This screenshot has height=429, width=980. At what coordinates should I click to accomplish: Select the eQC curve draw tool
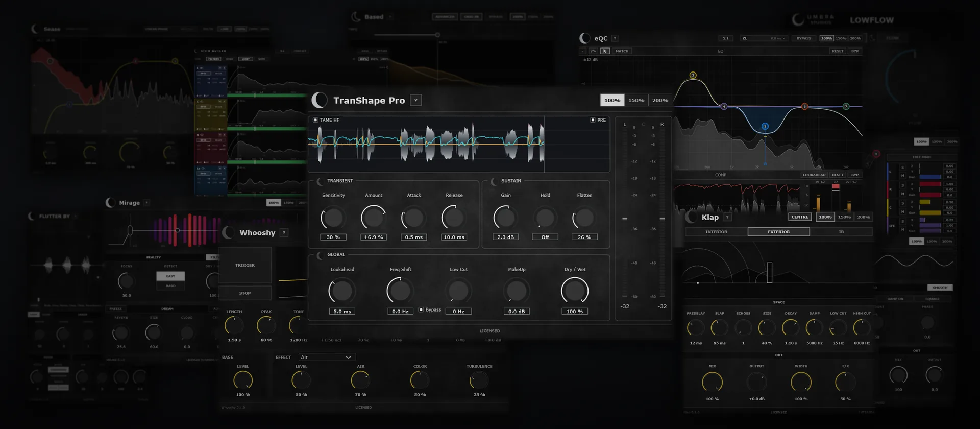(593, 51)
